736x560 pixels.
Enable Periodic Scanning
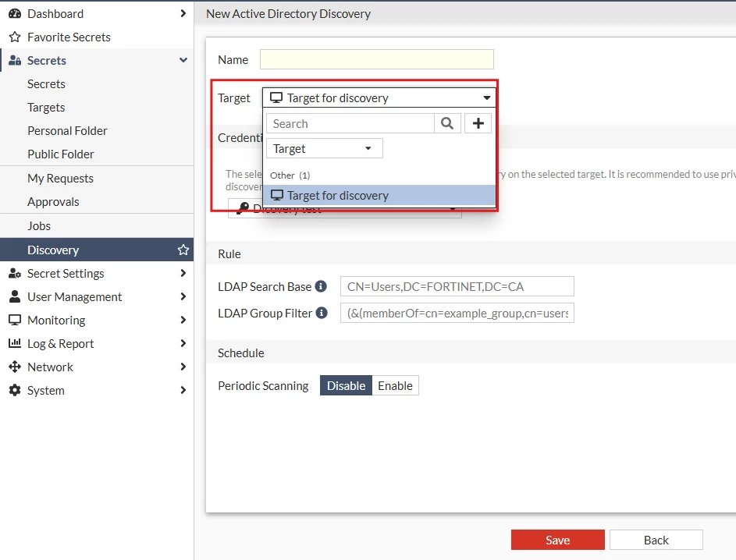point(395,385)
